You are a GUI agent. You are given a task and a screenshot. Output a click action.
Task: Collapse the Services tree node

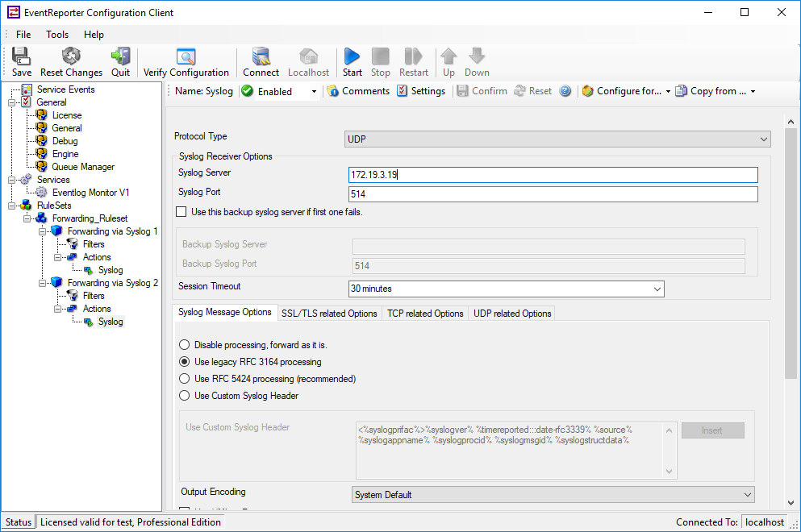12,180
